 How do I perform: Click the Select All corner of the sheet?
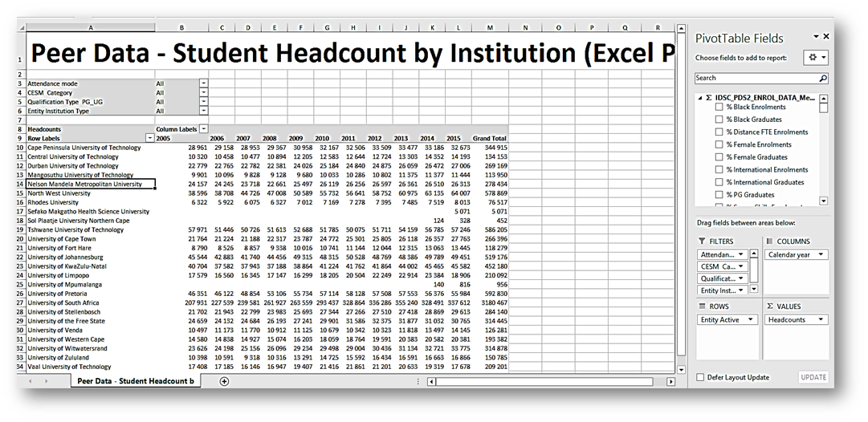coord(22,27)
